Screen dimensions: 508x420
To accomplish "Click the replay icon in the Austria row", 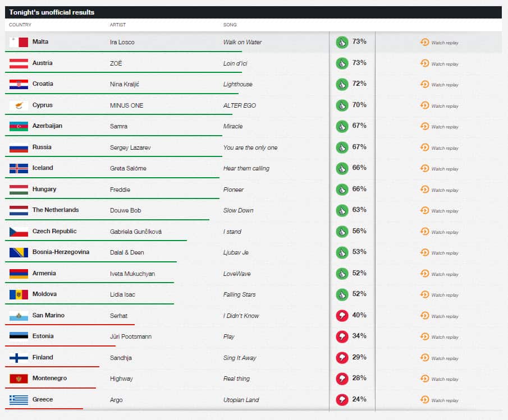I will click(424, 63).
